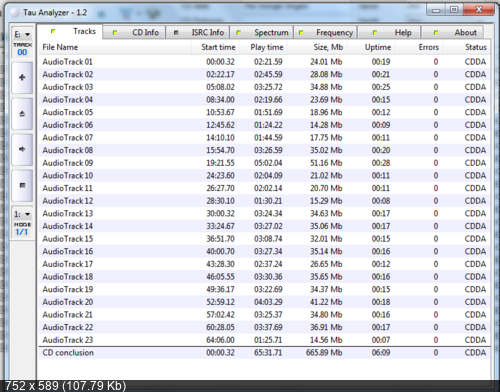Click the 05:02.04 play time value

click(x=268, y=163)
